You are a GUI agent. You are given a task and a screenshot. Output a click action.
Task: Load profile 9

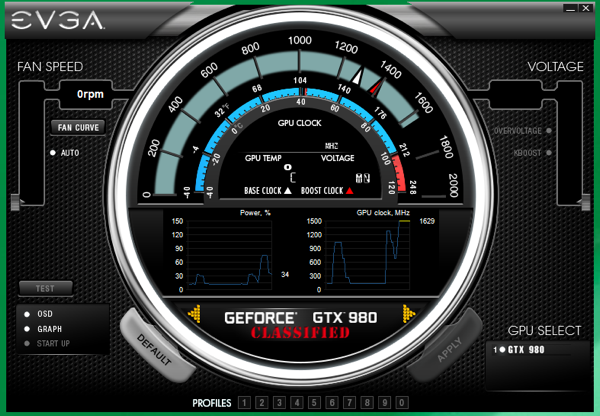(385, 403)
